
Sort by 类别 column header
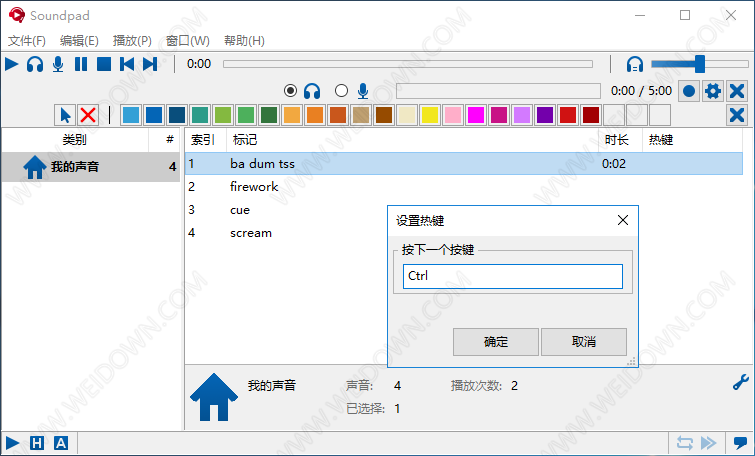click(x=75, y=140)
